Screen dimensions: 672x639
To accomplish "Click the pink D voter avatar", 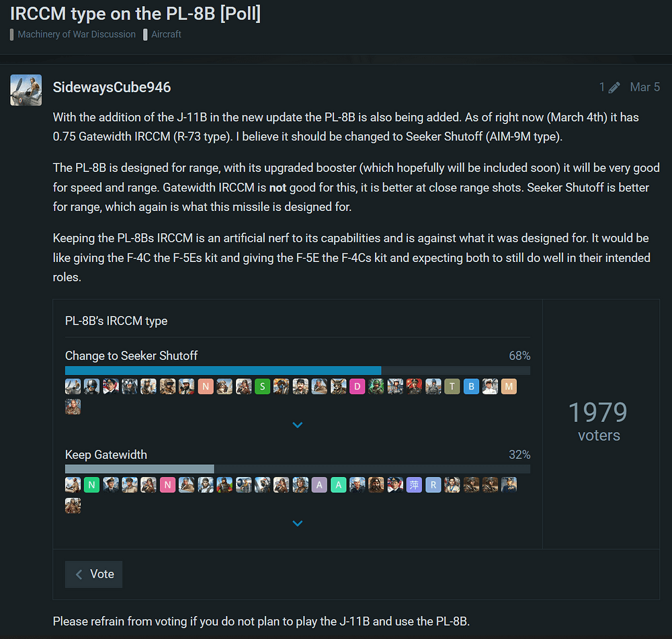I will (357, 386).
